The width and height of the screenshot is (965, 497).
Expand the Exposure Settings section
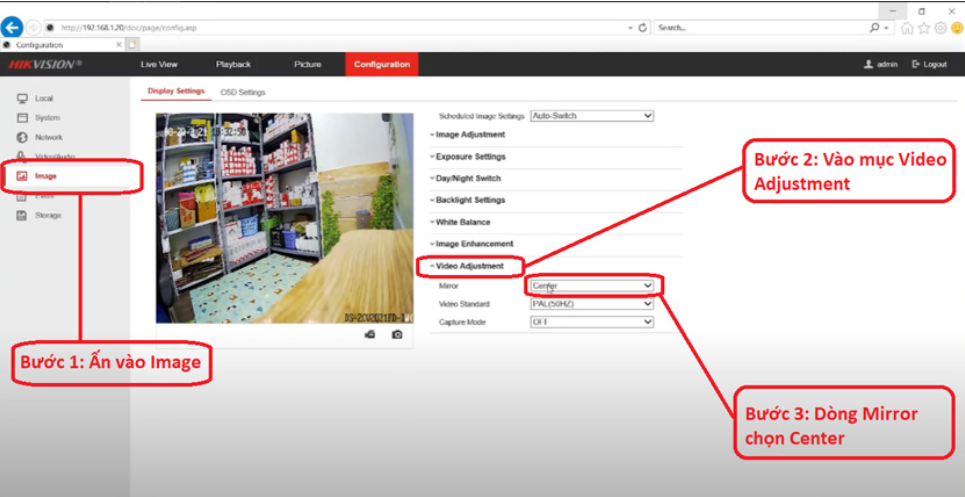(x=470, y=157)
